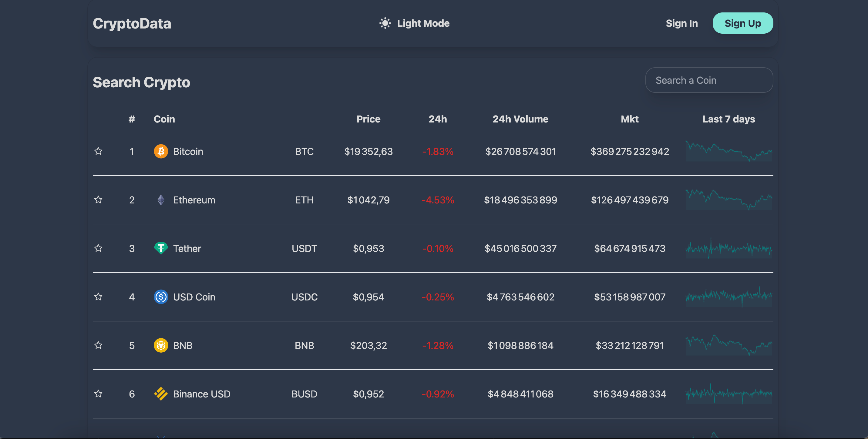Click the Ethereum coin icon
This screenshot has height=439, width=868.
(x=161, y=200)
